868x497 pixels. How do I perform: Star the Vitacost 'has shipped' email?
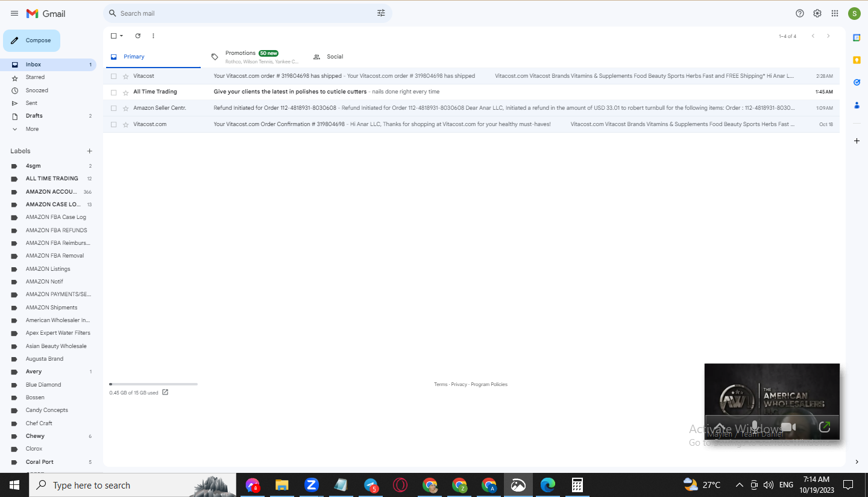pyautogui.click(x=125, y=77)
